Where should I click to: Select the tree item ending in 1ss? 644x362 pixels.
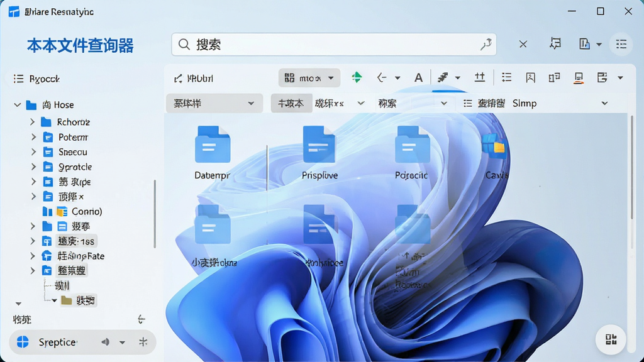click(75, 241)
